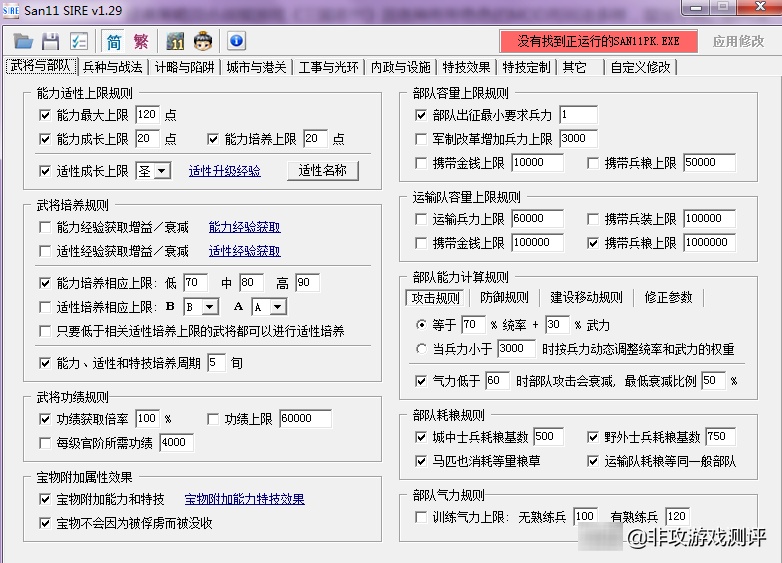
Task: Open 适性经验获取 link
Action: 244,251
